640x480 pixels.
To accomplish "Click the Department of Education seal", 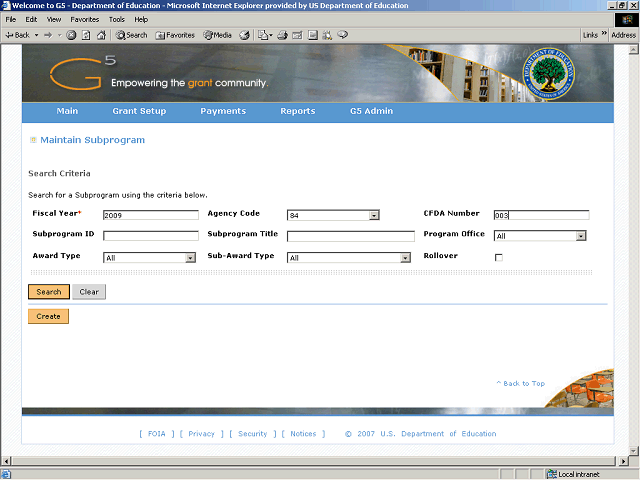I will click(x=549, y=74).
